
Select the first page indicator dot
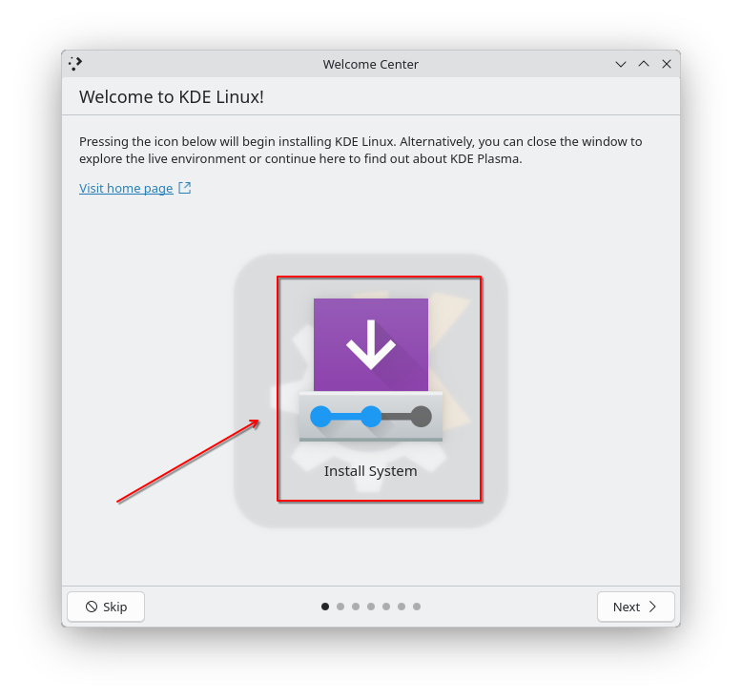[x=325, y=607]
